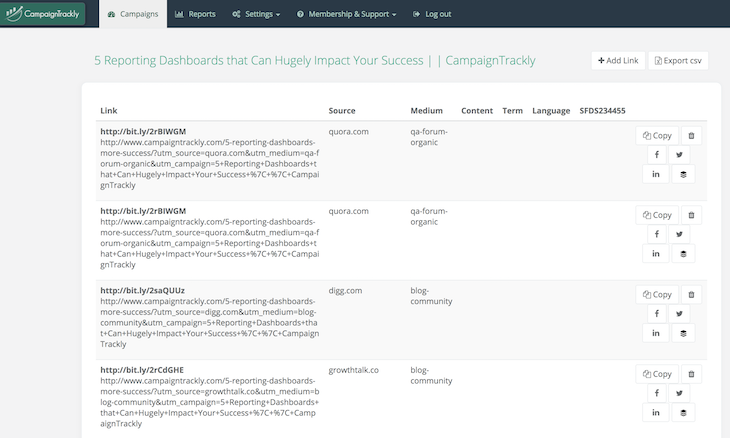Delete the first quora.com link row
730x438 pixels.
point(691,136)
